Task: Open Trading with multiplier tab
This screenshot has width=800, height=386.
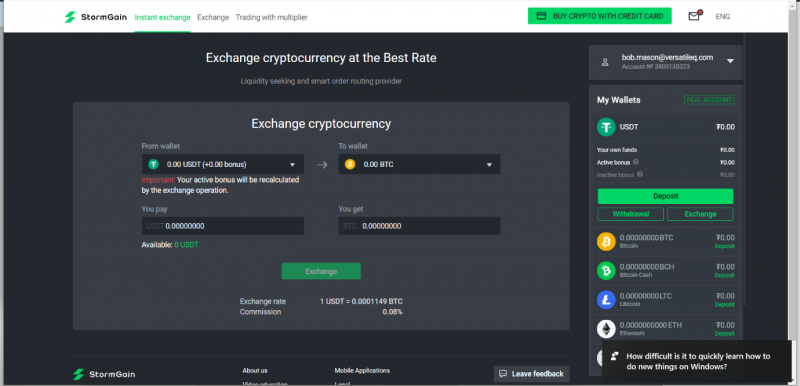Action: (x=271, y=17)
